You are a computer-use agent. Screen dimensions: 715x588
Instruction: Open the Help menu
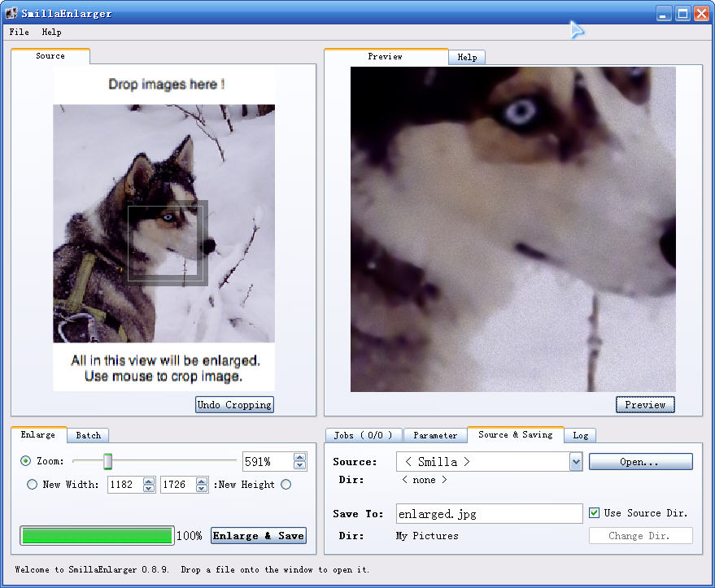point(51,33)
